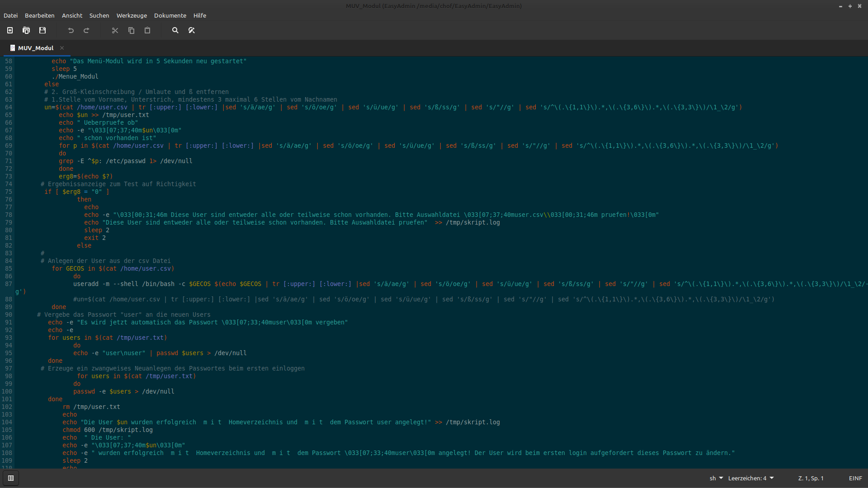Select the MUV_Modul tab

point(36,48)
